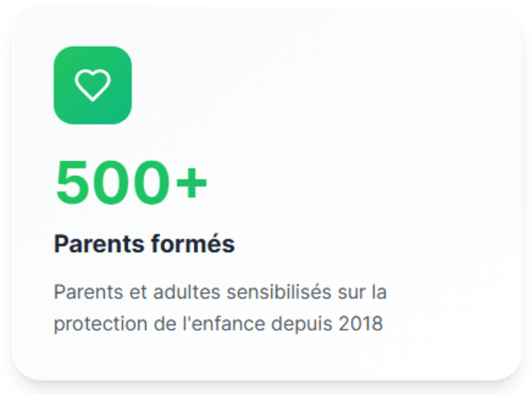Viewport: 532px width, 395px height.
Task: Select the "Parents formés" heading
Action: [144, 244]
